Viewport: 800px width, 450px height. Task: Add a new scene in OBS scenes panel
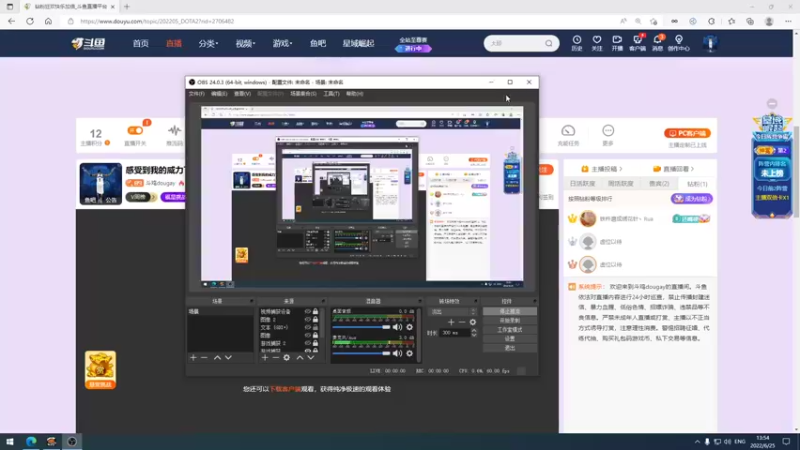(193, 358)
